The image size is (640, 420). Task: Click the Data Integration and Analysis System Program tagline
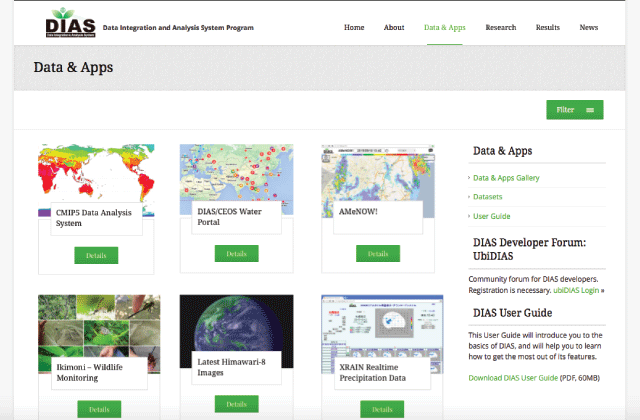178,28
